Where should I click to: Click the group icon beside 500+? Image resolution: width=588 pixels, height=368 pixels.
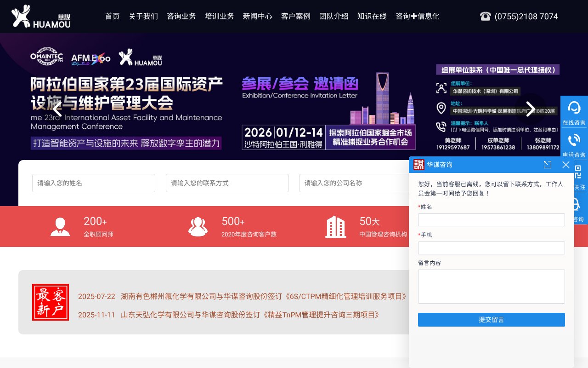click(198, 226)
